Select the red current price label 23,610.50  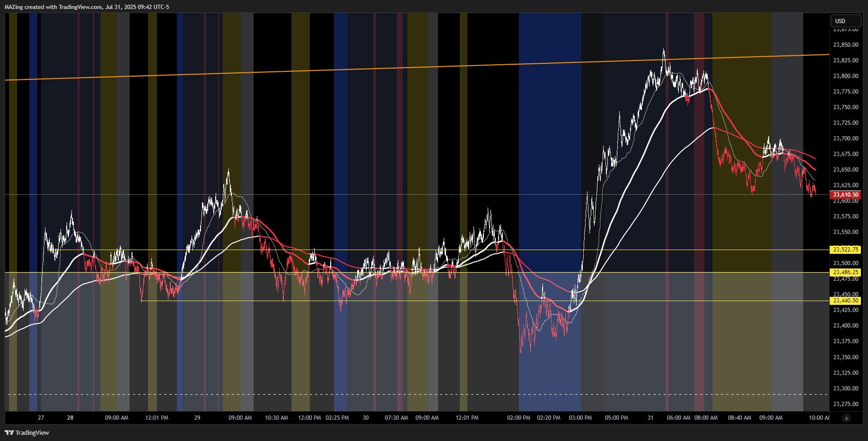(x=845, y=195)
